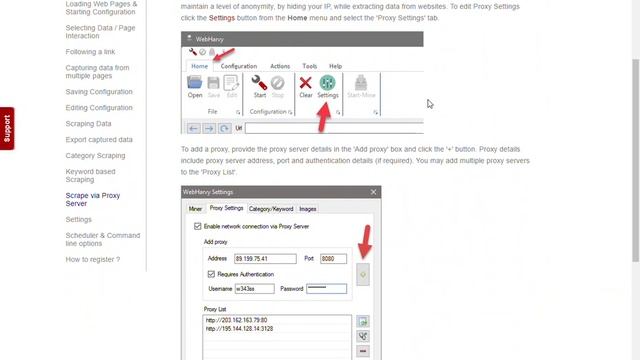Open the Editing Configuration topic
Screen dimensions: 640x360
[x=99, y=108]
